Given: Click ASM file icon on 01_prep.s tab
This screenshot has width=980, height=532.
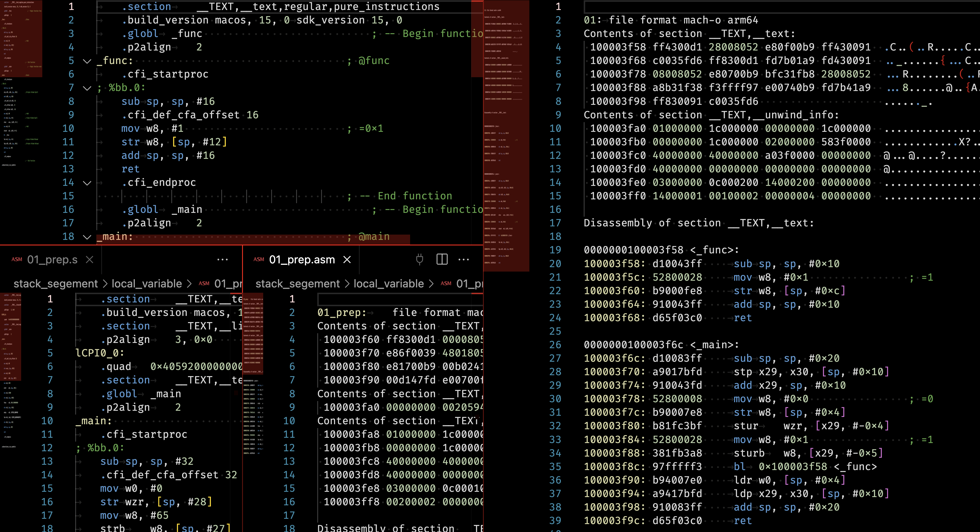Looking at the screenshot, I should (17, 260).
